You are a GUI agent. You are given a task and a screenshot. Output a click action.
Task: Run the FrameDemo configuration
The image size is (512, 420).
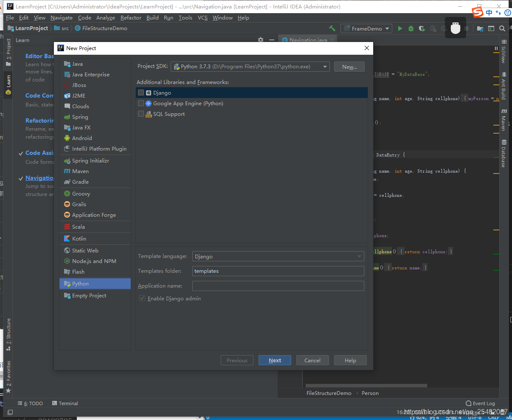pos(399,28)
